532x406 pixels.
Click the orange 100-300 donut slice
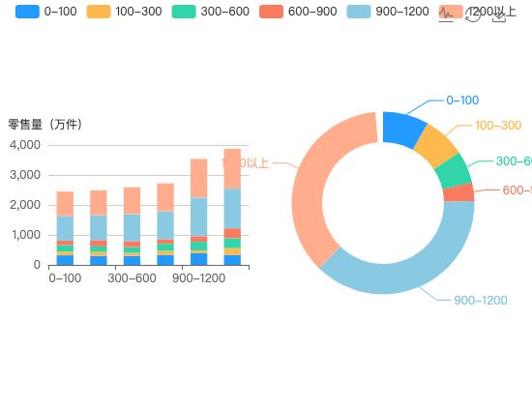pyautogui.click(x=436, y=146)
